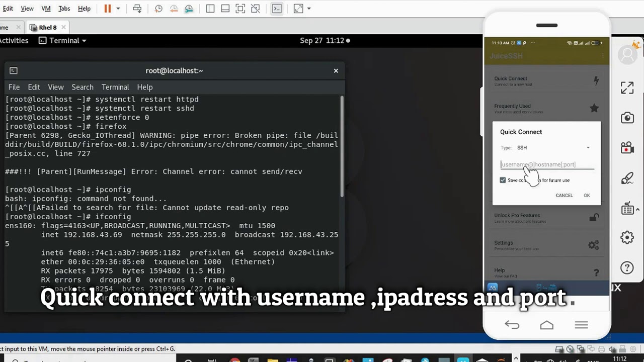644x362 pixels.
Task: Open the Terminal app menu in the top bar
Action: coord(62,40)
